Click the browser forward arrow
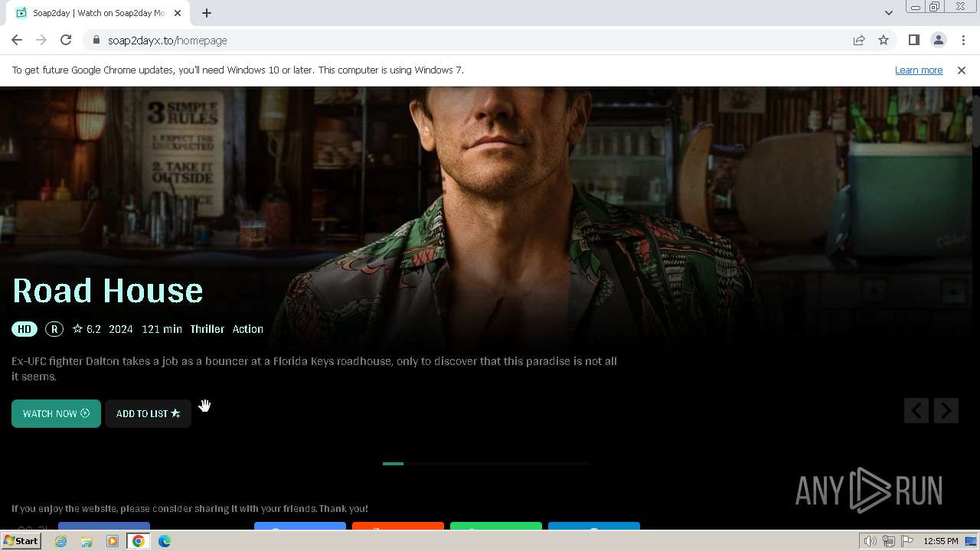 tap(41, 40)
